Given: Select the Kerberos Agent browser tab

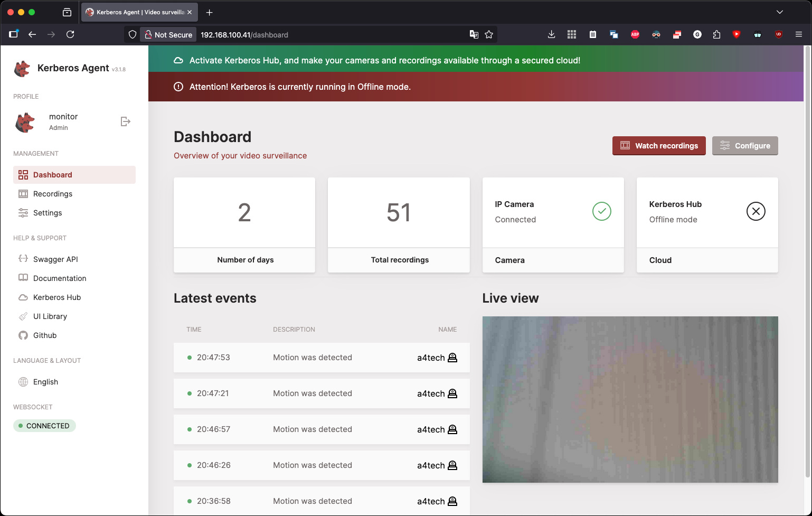Looking at the screenshot, I should (139, 12).
